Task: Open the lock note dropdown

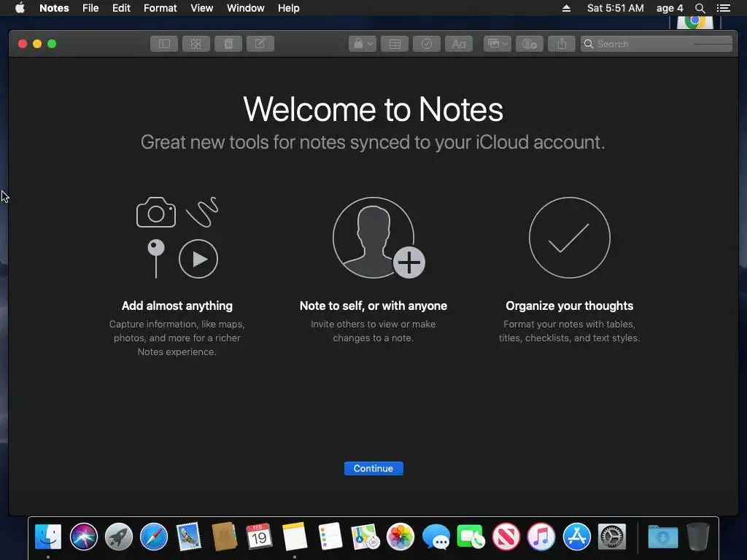Action: click(x=363, y=44)
